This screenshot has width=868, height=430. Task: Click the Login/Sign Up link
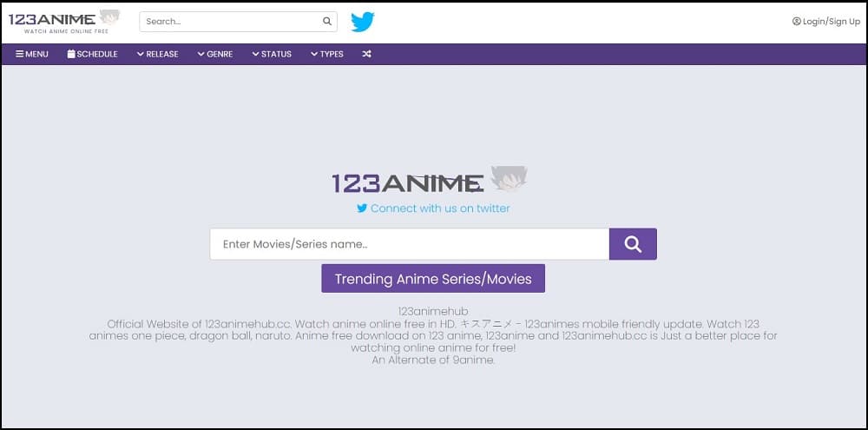coord(826,22)
